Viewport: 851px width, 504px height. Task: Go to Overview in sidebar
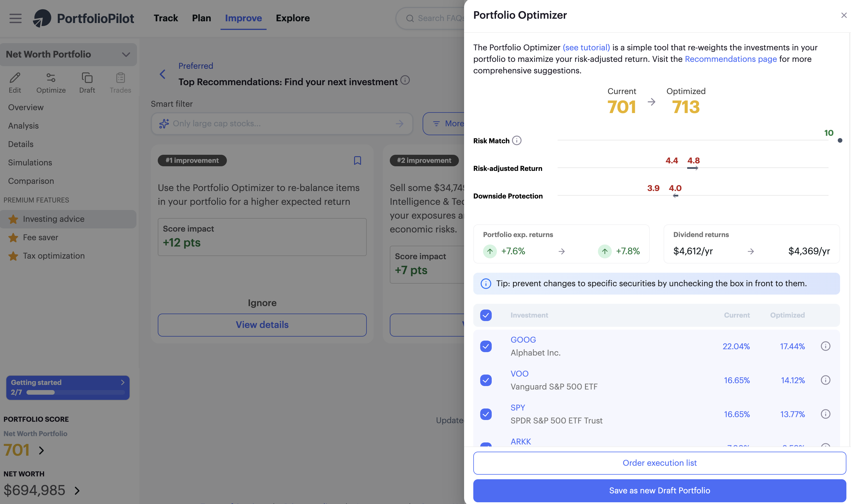pos(26,107)
